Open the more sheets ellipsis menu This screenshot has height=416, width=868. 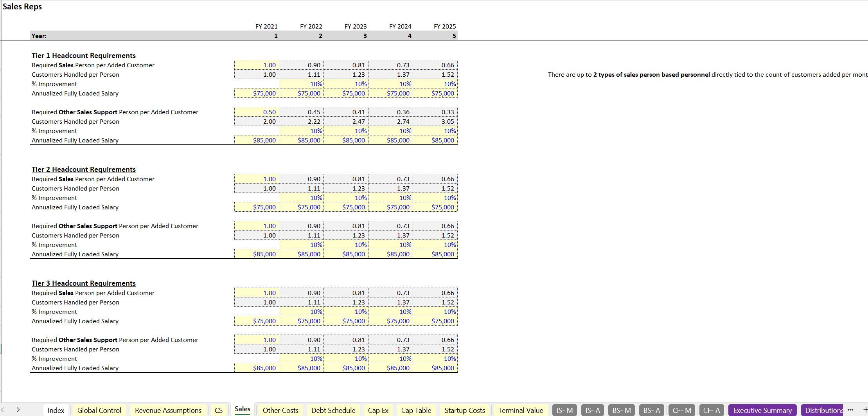tap(850, 410)
